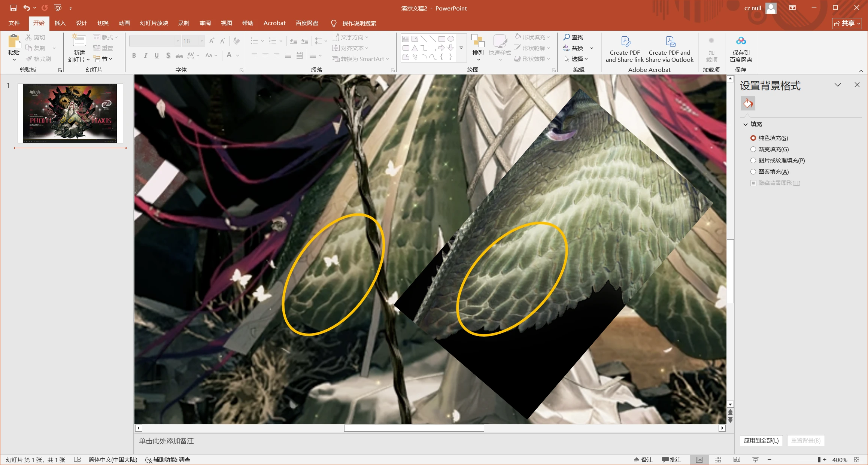The width and height of the screenshot is (868, 465).
Task: Click Create PDF and Share link icon
Action: [625, 41]
